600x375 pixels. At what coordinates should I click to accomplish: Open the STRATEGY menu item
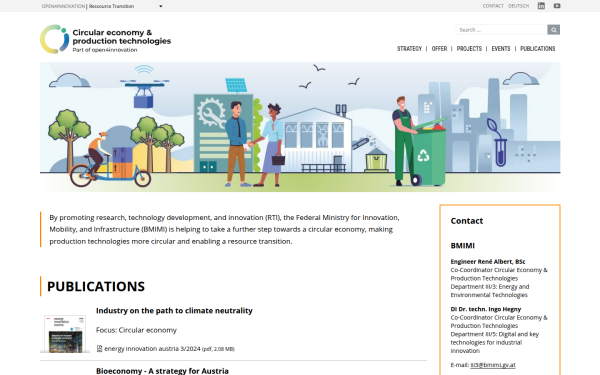pos(409,49)
